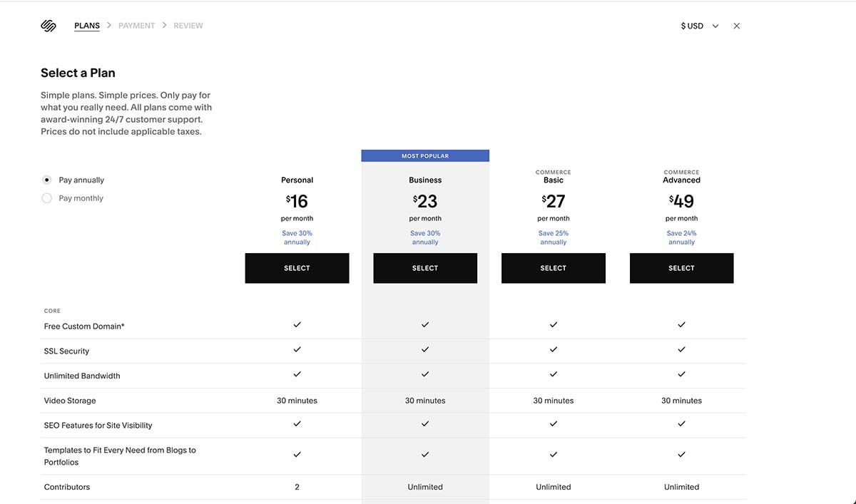The height and width of the screenshot is (504, 856).
Task: Click Save 30% annually under Personal plan
Action: pyautogui.click(x=297, y=237)
